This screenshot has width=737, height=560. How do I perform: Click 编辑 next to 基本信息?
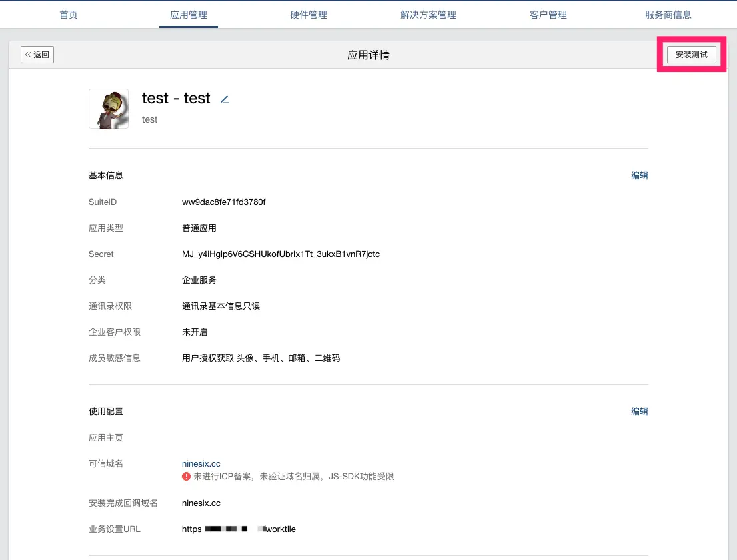point(640,175)
